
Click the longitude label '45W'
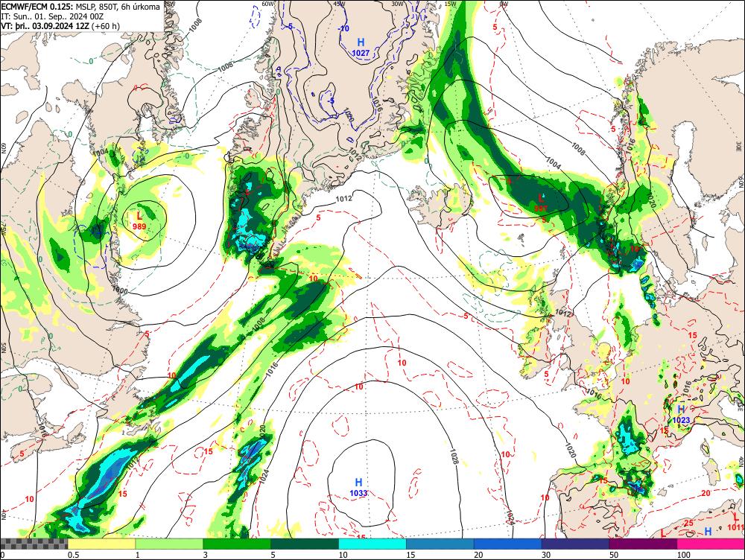coord(339,4)
